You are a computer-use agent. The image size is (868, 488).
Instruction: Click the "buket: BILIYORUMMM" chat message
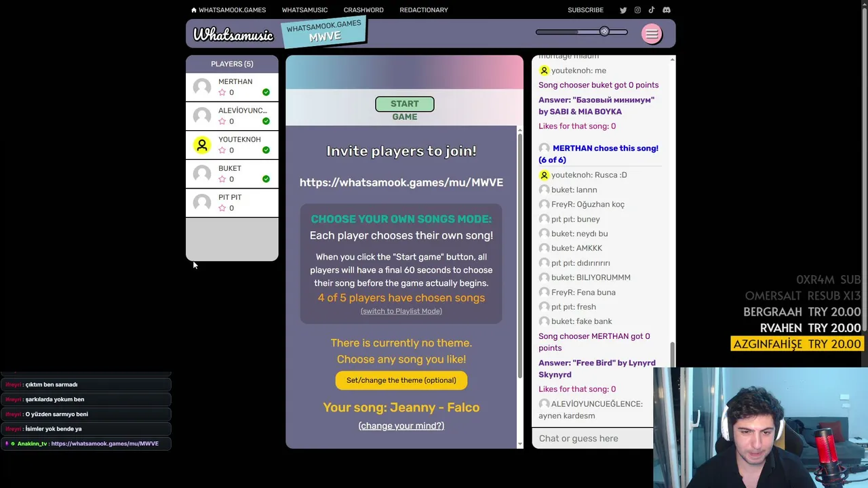coord(591,278)
